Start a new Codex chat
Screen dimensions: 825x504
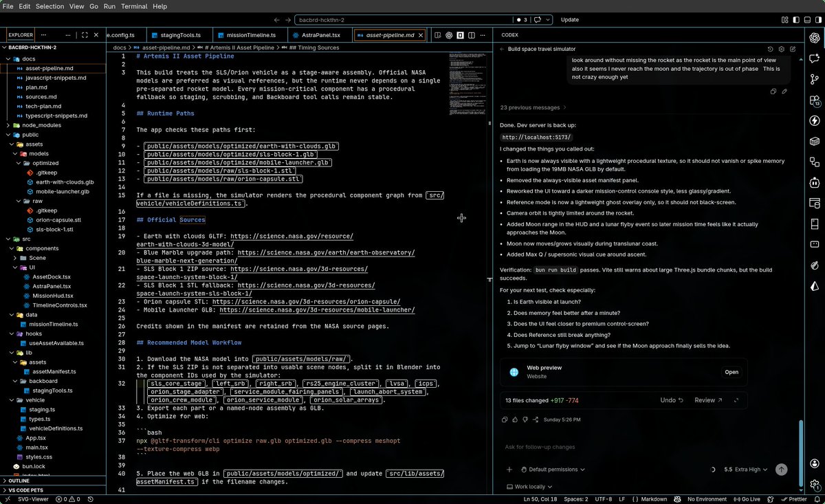[793, 50]
